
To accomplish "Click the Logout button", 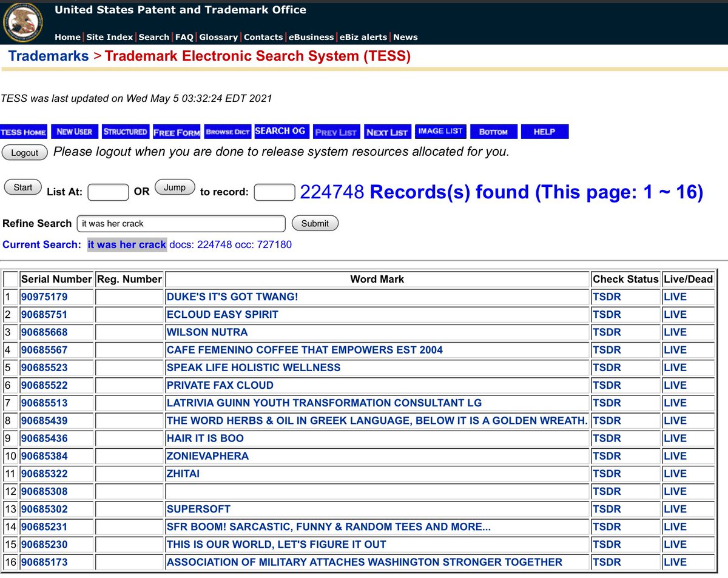I will click(x=25, y=153).
